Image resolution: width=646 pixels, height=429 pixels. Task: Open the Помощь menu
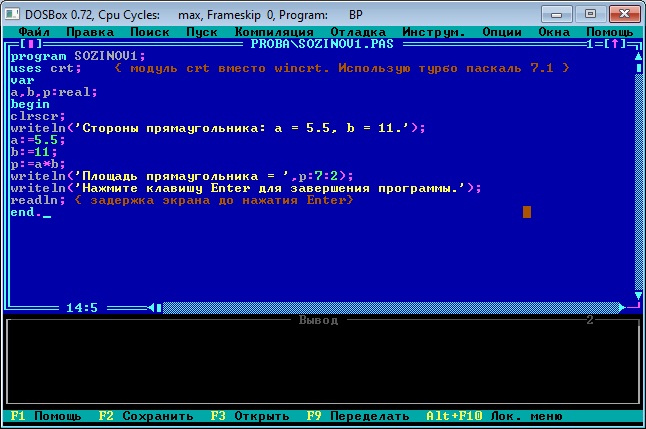tap(609, 32)
